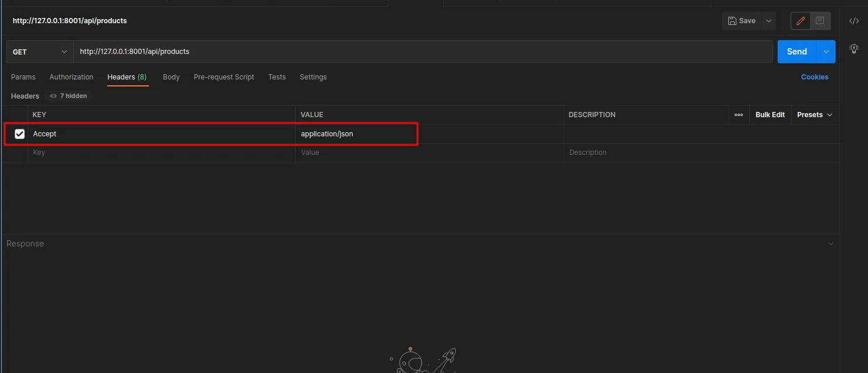Switch to the Params tab
Viewport: 868px width, 373px height.
click(x=23, y=77)
